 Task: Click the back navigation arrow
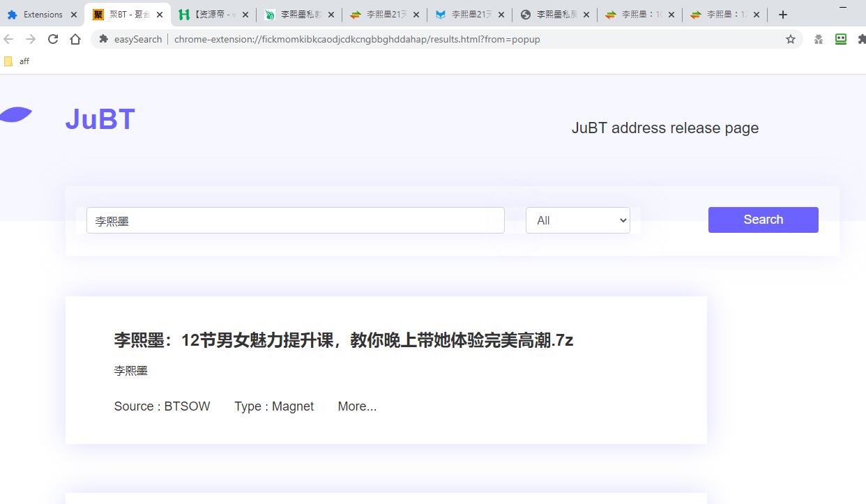coord(8,39)
